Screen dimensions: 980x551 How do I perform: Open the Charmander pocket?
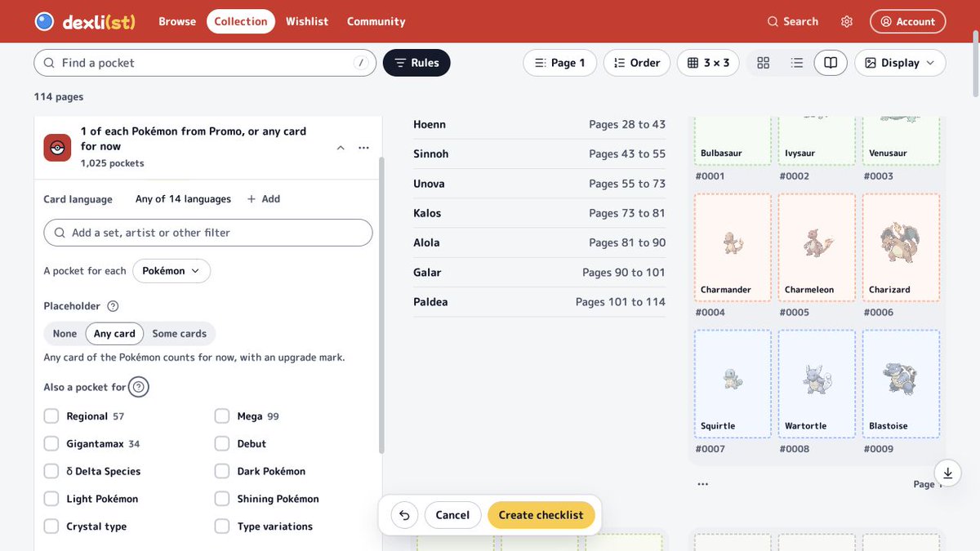pyautogui.click(x=733, y=247)
